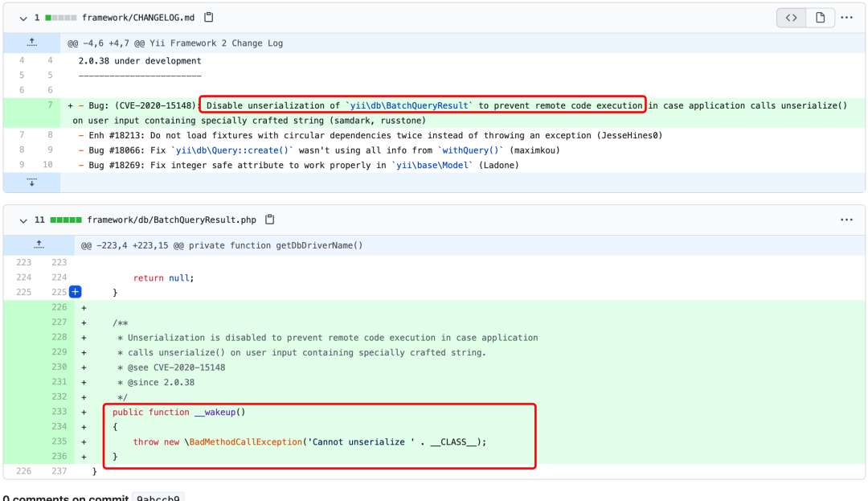
Task: Collapse the CHANGELOG.md file diff
Action: pos(23,17)
